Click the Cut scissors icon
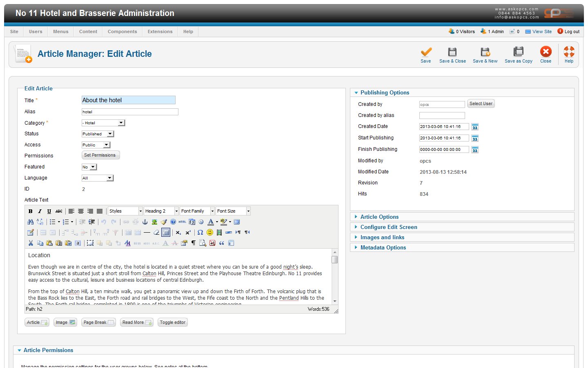The width and height of the screenshot is (588, 368). [x=31, y=243]
